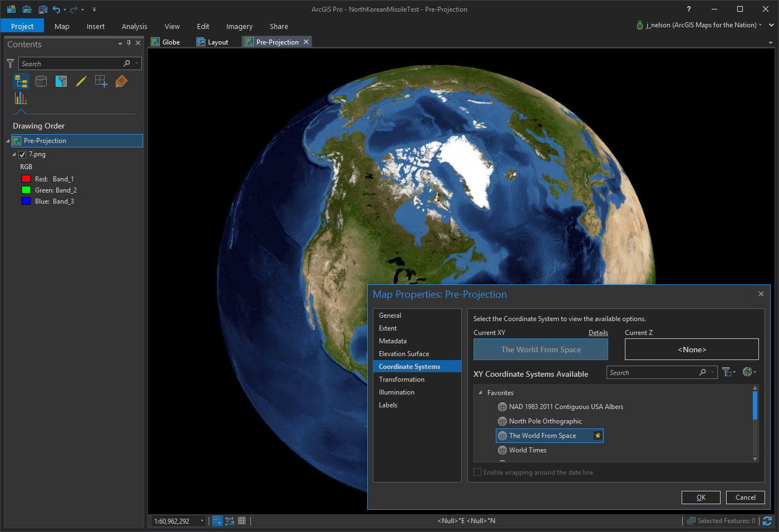Click List By Charts icon
This screenshot has height=532, width=779.
(21, 98)
